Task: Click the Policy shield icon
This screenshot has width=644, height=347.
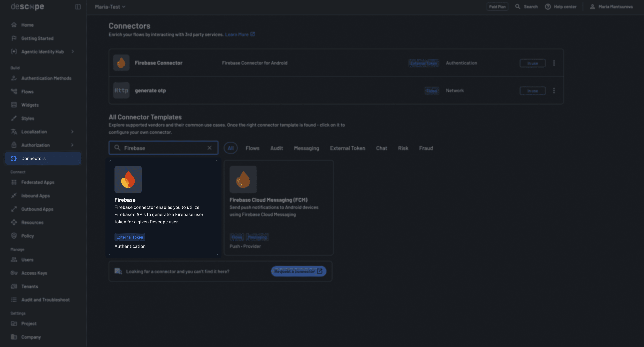Action: (14, 236)
